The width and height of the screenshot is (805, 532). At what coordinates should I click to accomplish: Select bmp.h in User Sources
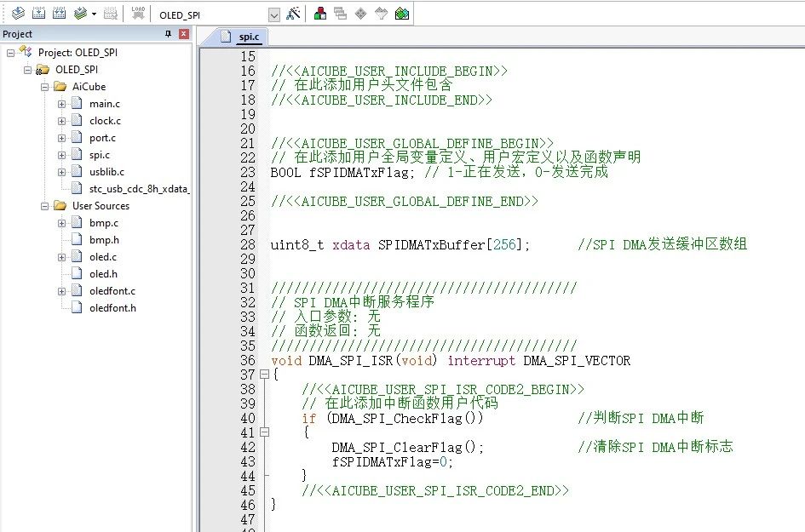tap(104, 239)
